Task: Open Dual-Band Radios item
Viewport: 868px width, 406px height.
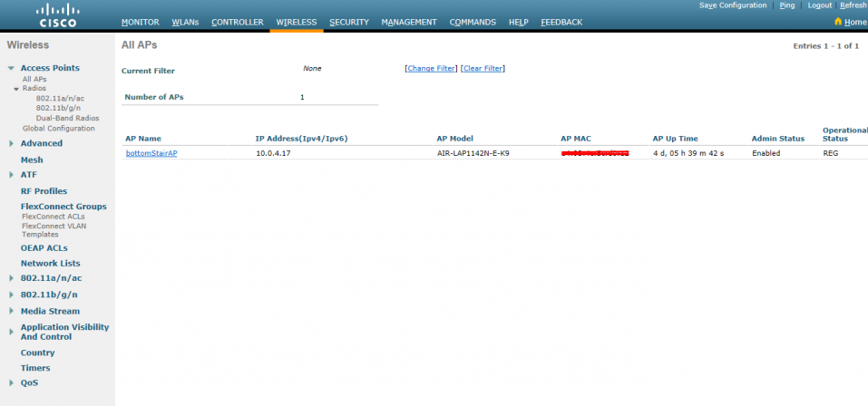Action: click(67, 118)
